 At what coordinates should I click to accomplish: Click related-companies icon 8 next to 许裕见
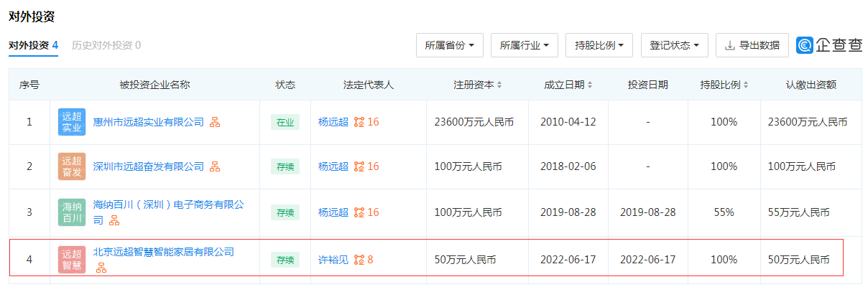click(364, 260)
